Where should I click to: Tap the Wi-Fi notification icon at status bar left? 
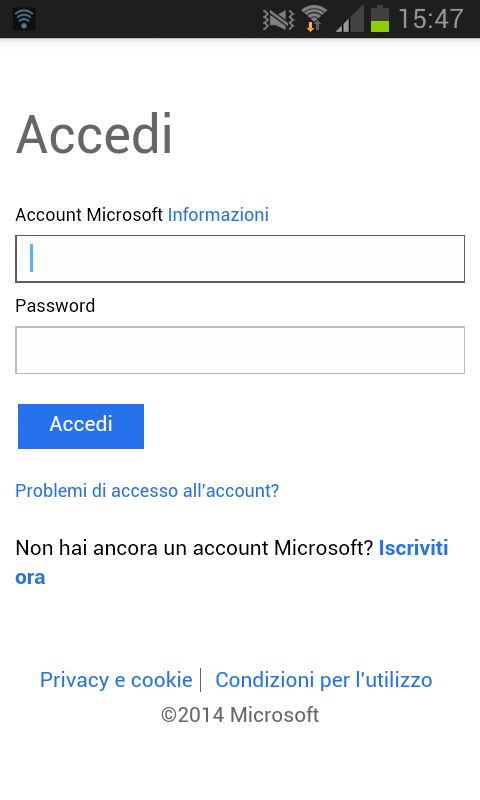23,19
